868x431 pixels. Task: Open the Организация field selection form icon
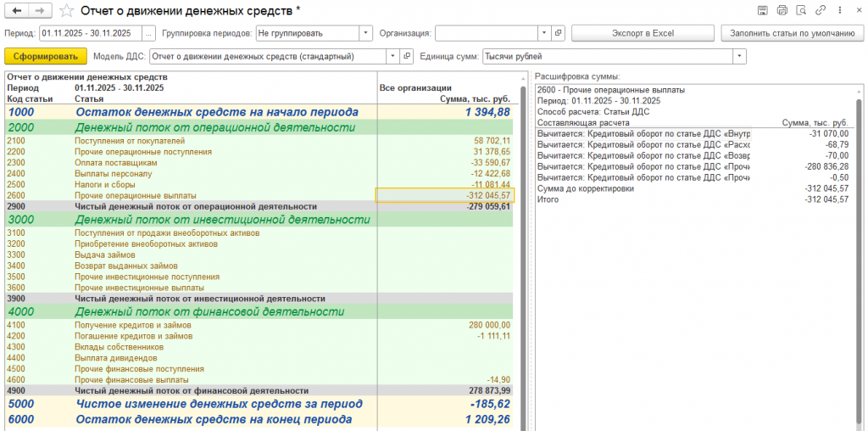558,33
